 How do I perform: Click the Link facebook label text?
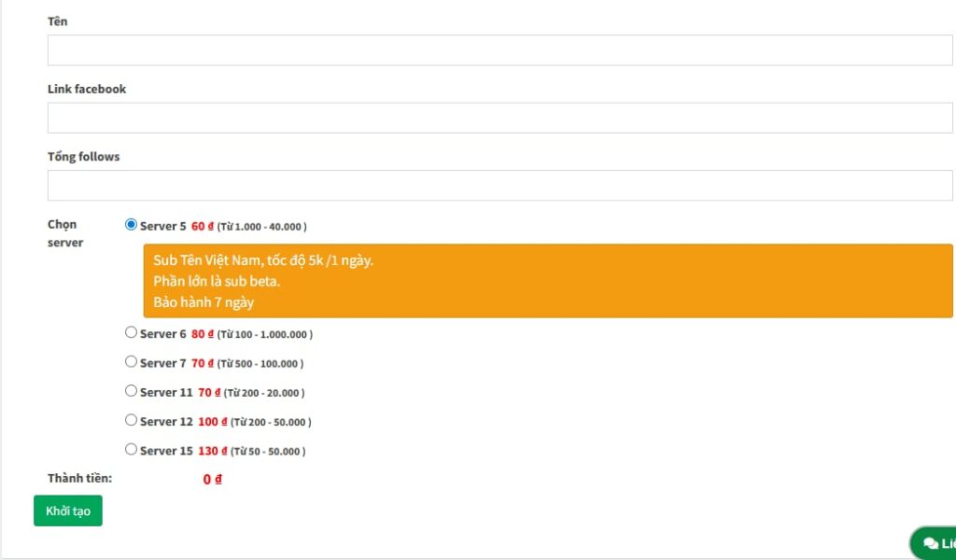[87, 89]
